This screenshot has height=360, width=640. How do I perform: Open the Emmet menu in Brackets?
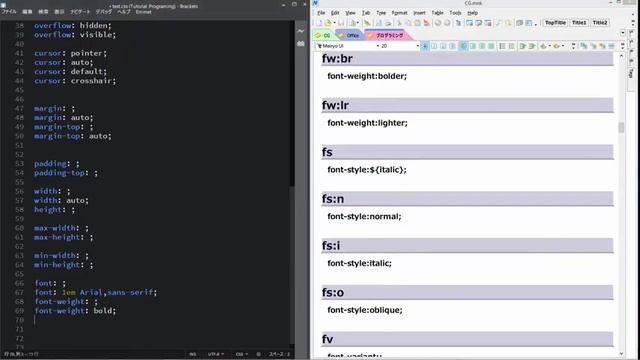pos(144,12)
